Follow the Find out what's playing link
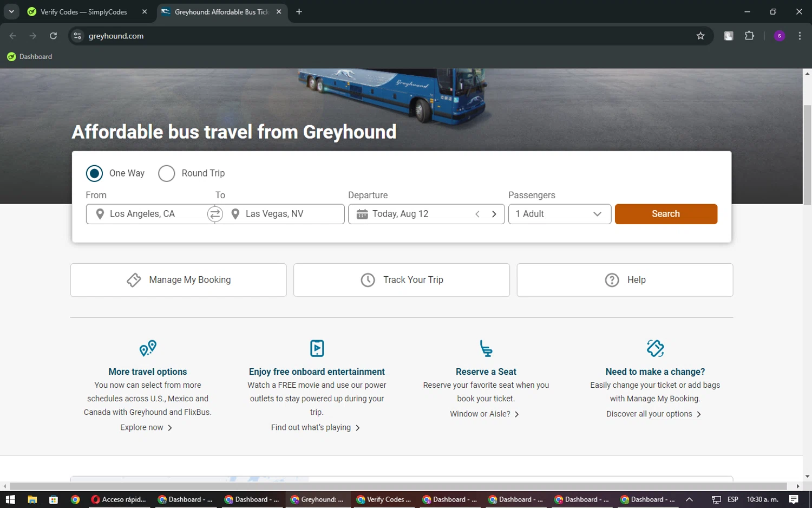Viewport: 812px width, 508px height. point(316,428)
